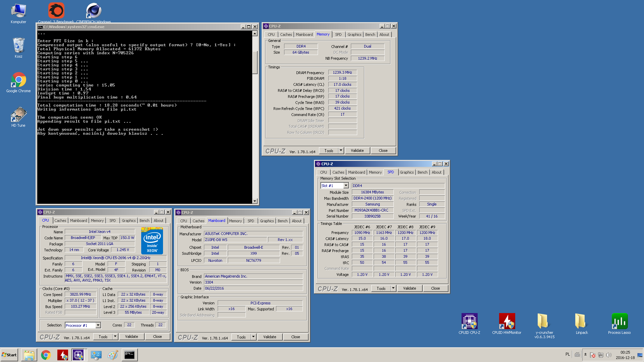Expand Tools arrow in CPU tab window
The width and height of the screenshot is (644, 362).
tap(115, 337)
